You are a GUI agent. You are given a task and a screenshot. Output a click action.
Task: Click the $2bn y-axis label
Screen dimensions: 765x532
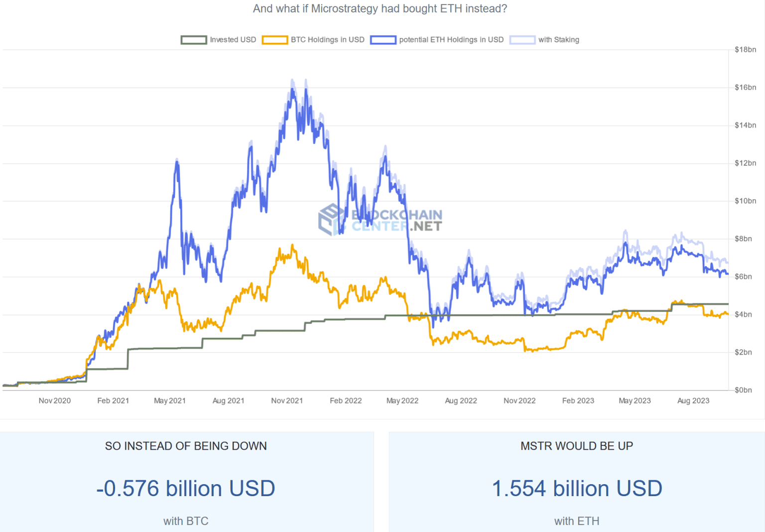coord(744,353)
